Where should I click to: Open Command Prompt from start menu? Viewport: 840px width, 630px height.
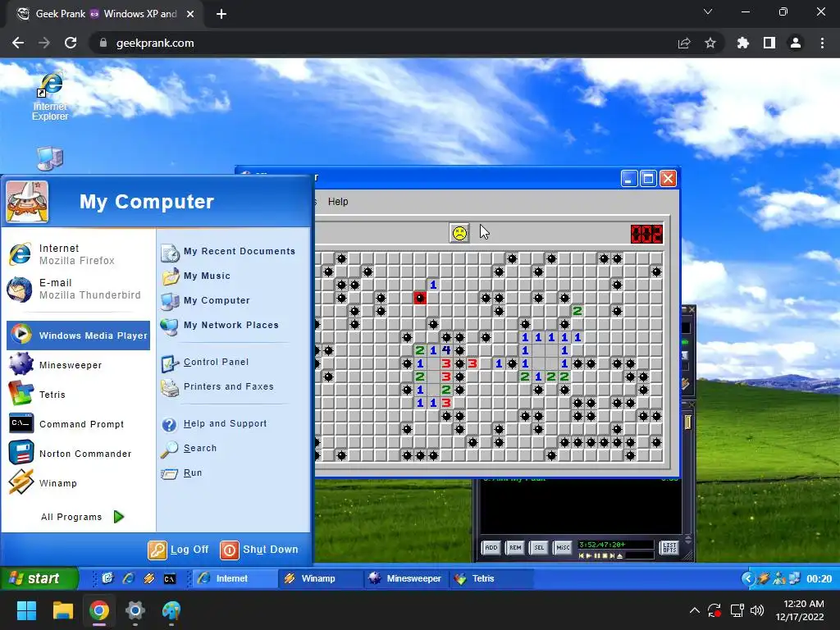(78, 424)
